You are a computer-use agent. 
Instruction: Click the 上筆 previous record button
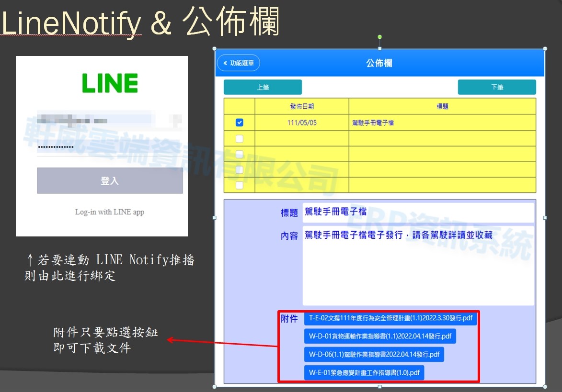[263, 87]
